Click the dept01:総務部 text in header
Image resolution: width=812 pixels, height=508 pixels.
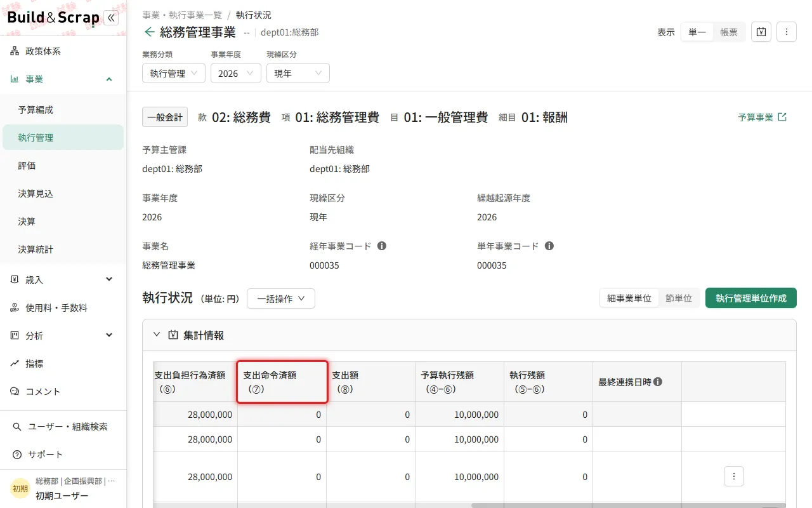tap(289, 32)
